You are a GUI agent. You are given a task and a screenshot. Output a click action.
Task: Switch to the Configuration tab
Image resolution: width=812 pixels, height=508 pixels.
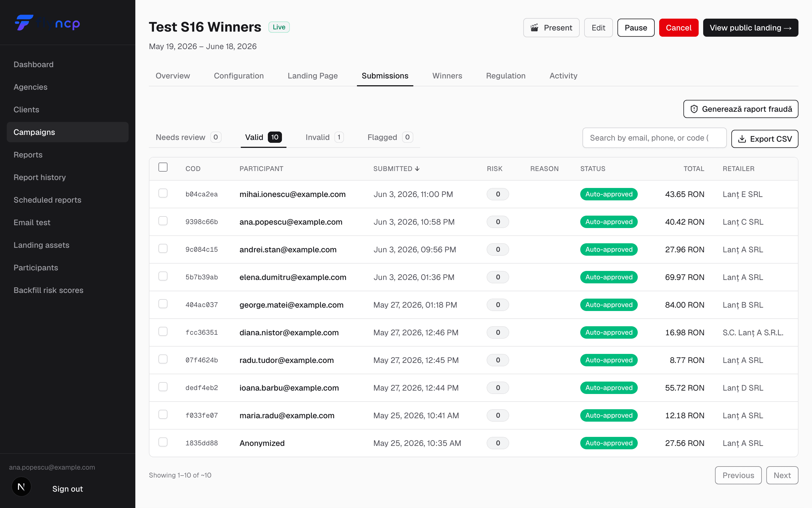click(x=239, y=76)
